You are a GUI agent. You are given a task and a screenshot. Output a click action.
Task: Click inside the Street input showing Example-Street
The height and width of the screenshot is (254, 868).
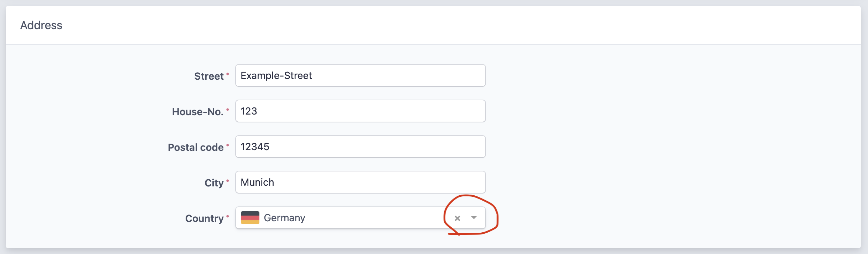(x=360, y=75)
